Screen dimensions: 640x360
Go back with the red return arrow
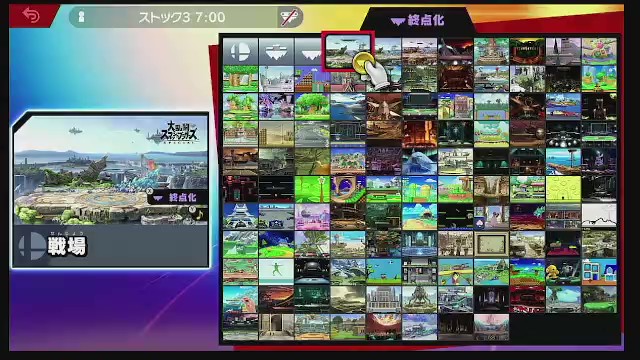[31, 16]
